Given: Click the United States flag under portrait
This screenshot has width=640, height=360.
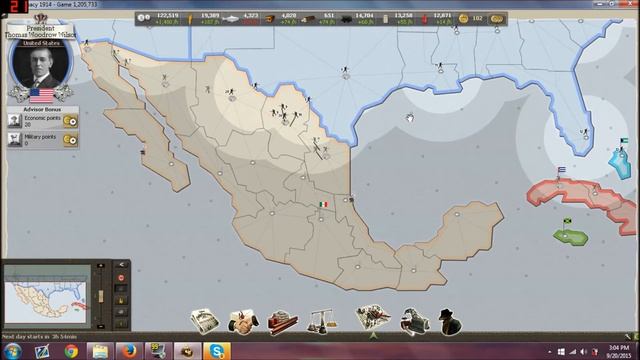Looking at the screenshot, I should click(42, 96).
